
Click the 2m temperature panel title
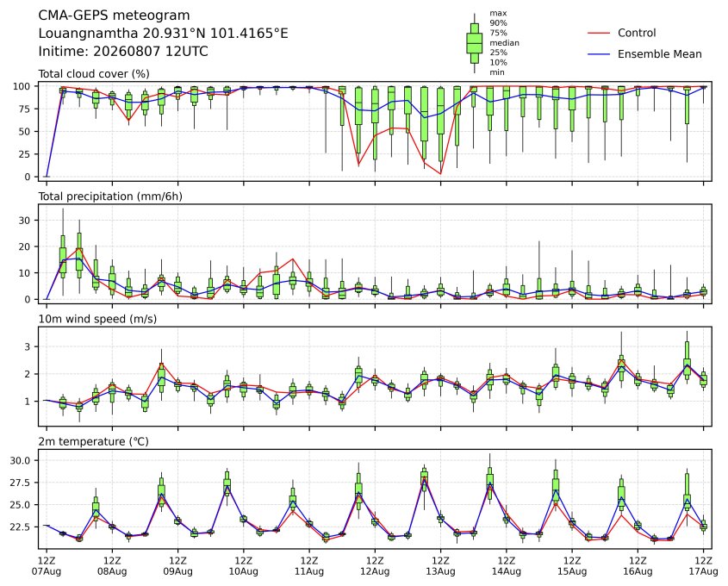tap(93, 441)
